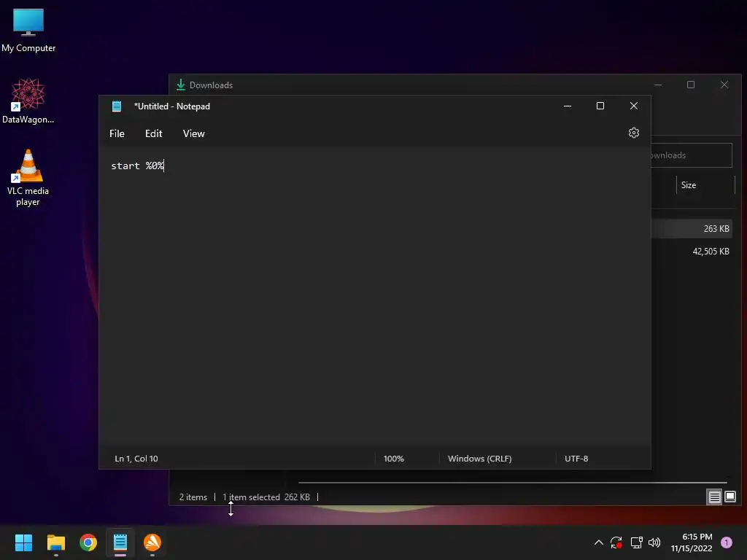Screen dimensions: 747x560
Task: Open the Edit menu in Notepad
Action: [153, 134]
